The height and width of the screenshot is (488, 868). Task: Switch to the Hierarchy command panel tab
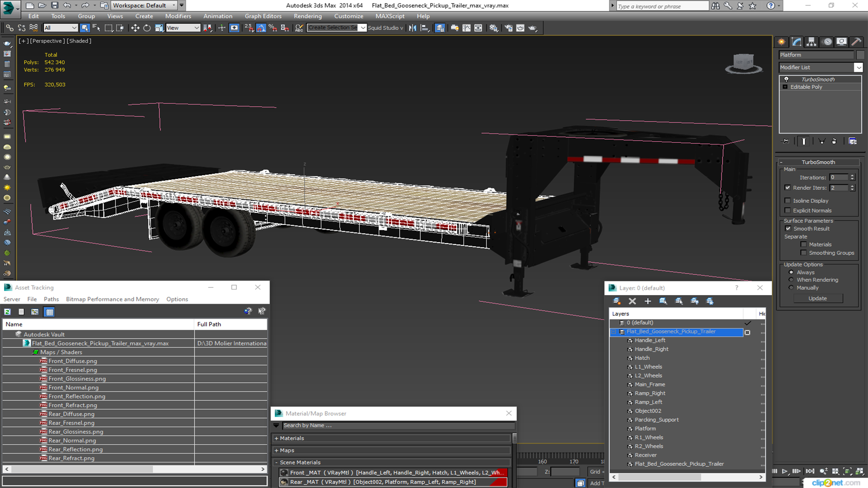[811, 42]
